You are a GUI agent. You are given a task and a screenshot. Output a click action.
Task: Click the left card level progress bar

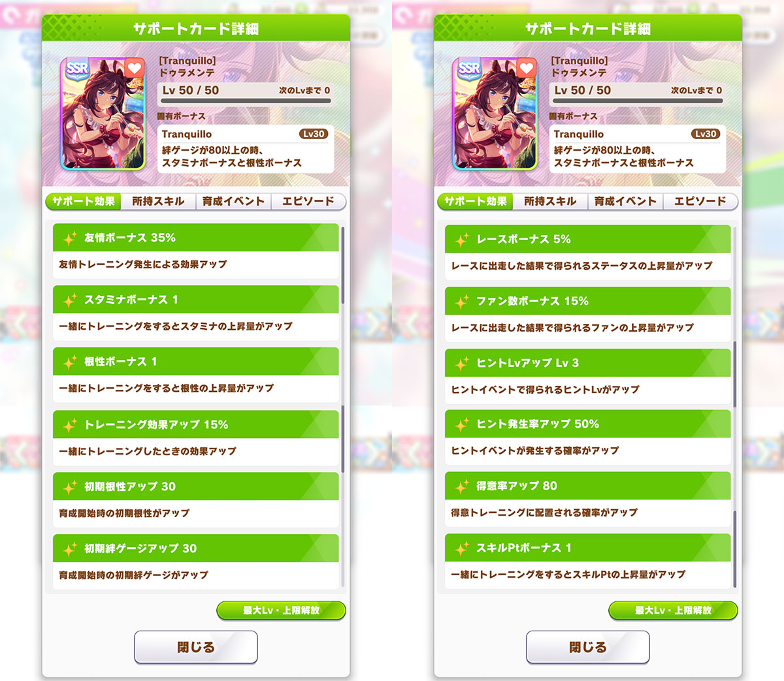[x=246, y=101]
